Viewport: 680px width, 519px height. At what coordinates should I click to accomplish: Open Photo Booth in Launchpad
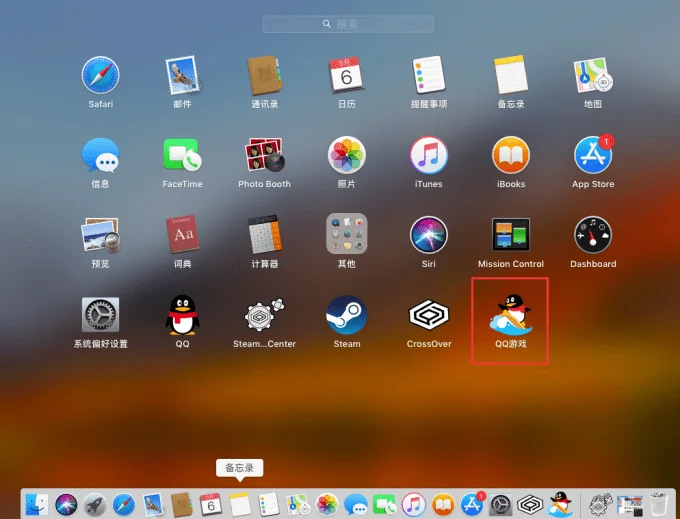[264, 155]
